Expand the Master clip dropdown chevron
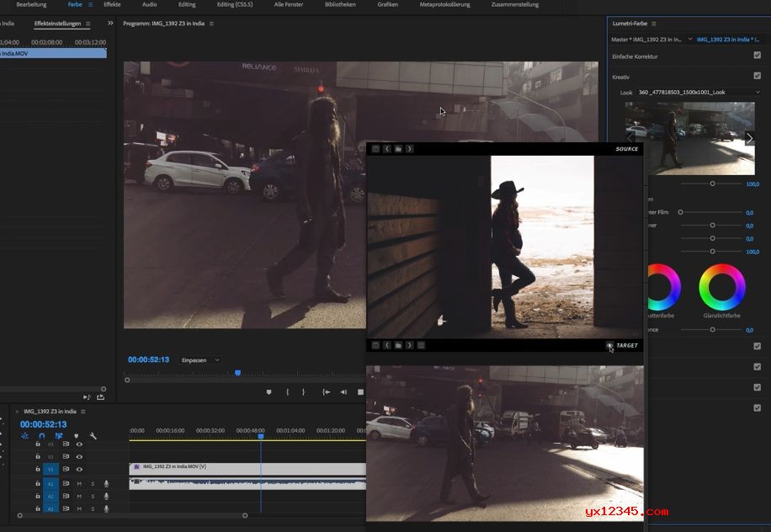This screenshot has height=532, width=771. (x=690, y=39)
